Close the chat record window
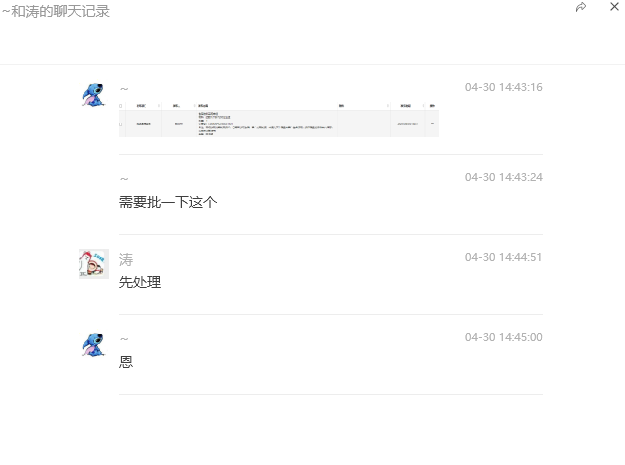Viewport: 625px width, 465px height. click(x=614, y=6)
